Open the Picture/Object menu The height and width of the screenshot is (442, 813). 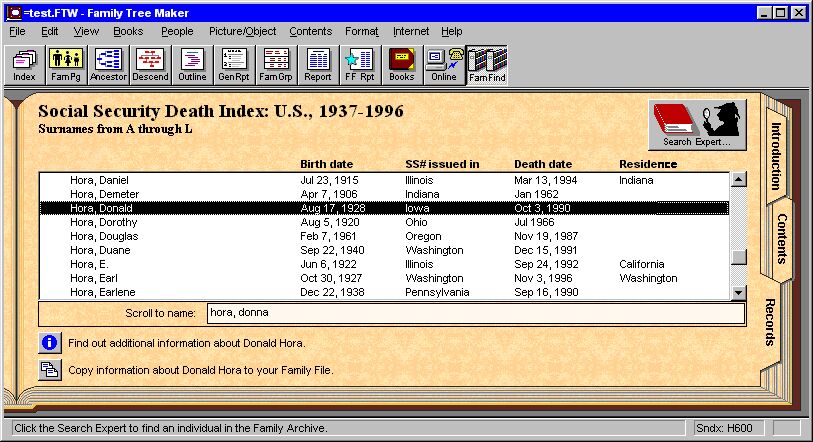coord(243,31)
